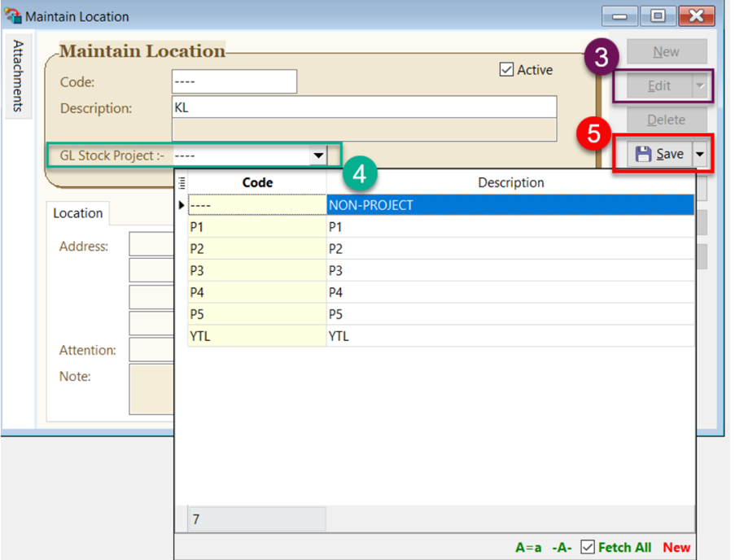735x560 pixels.
Task: Click the New button
Action: [x=665, y=51]
